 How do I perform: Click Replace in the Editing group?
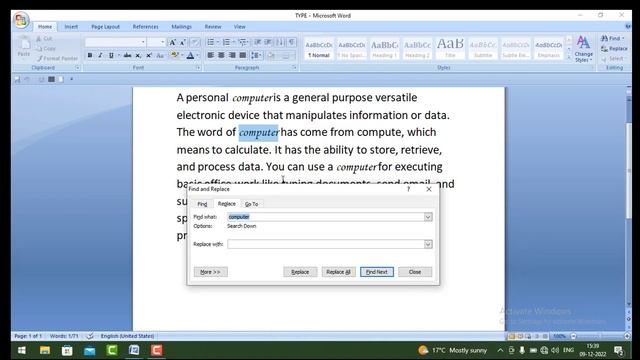pos(614,49)
